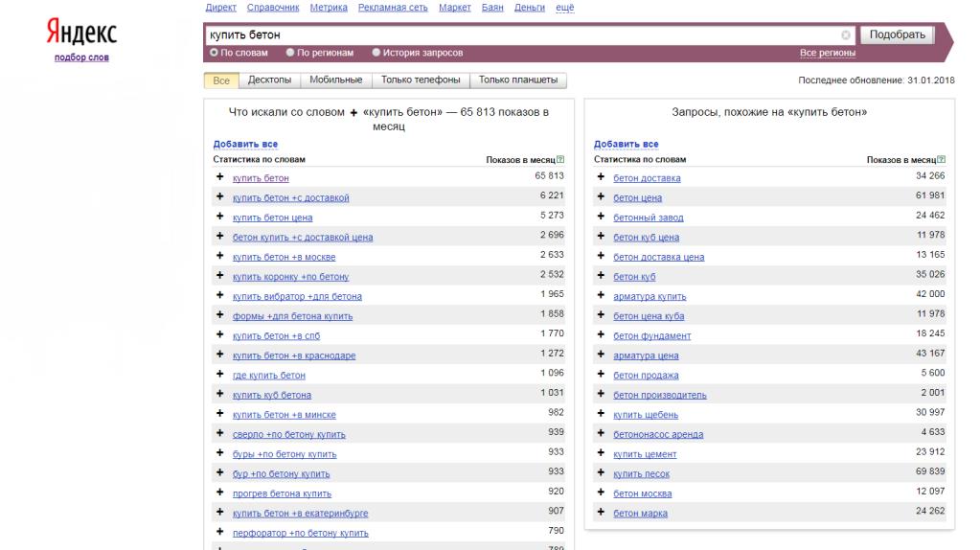
Task: Add 'формы +для бетона купить' plus icon
Action: coord(220,315)
